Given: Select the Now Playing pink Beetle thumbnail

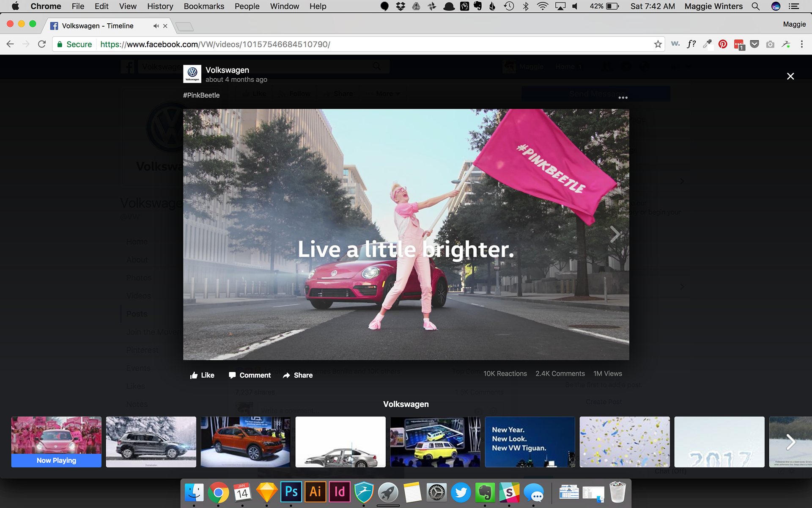Looking at the screenshot, I should [x=56, y=442].
